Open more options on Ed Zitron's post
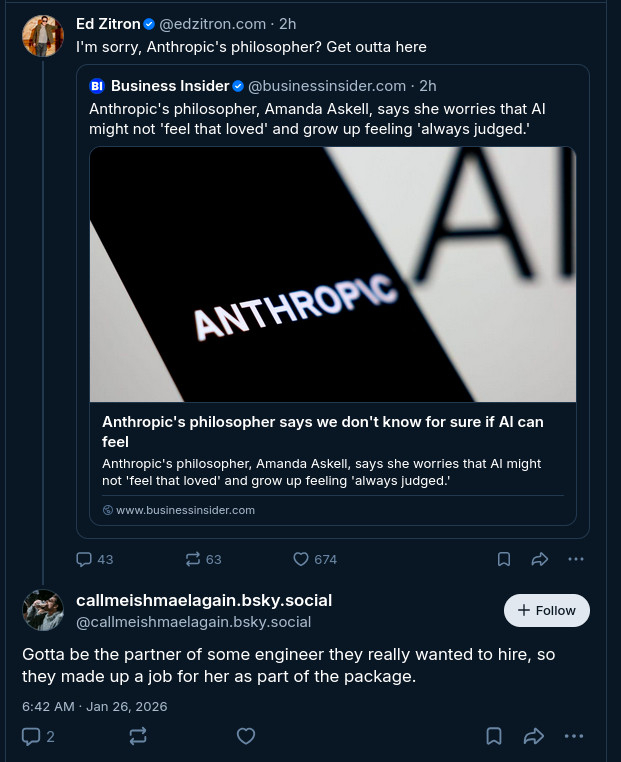The height and width of the screenshot is (762, 621). click(575, 559)
